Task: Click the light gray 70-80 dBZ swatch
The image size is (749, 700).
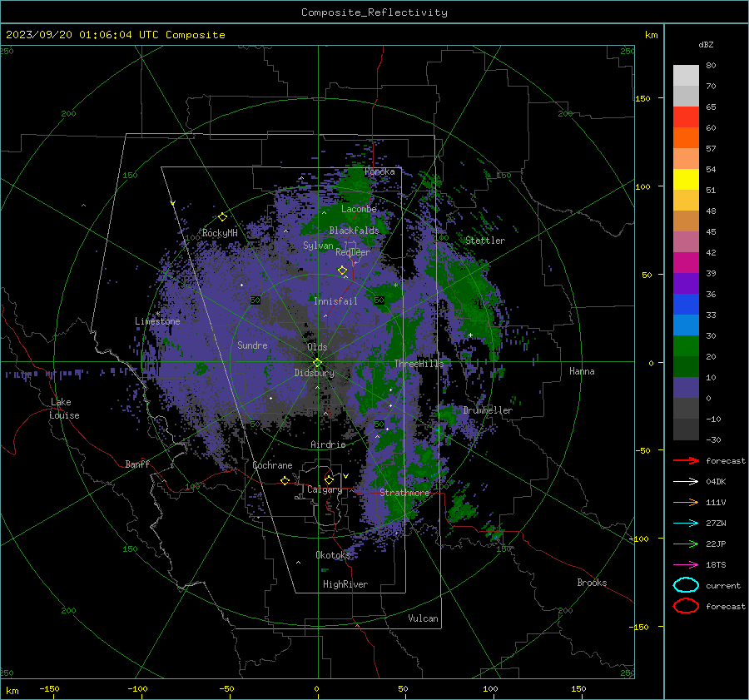Action: (x=686, y=76)
